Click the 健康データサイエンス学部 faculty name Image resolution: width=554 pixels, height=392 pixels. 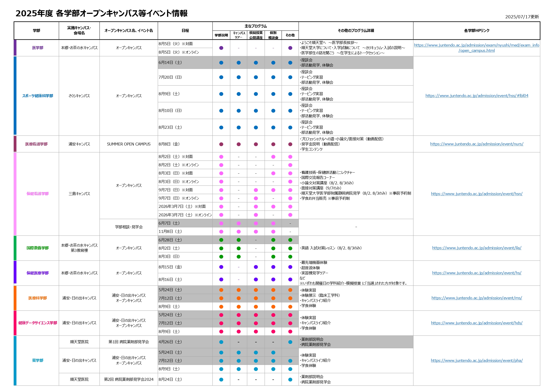tap(38, 323)
